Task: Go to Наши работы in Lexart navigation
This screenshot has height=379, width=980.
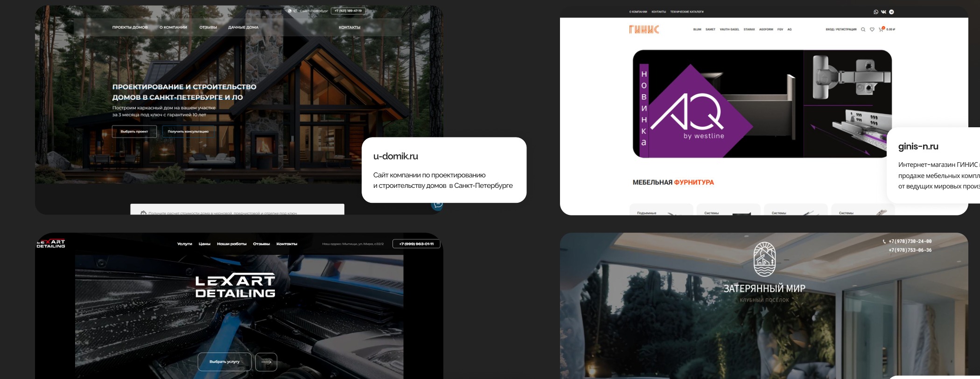Action: click(x=231, y=244)
